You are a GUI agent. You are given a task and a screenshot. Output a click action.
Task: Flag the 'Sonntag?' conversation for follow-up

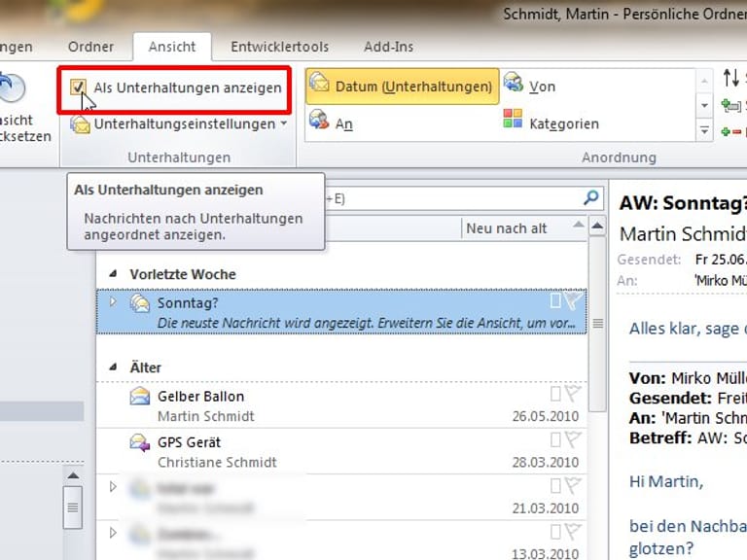pos(572,301)
